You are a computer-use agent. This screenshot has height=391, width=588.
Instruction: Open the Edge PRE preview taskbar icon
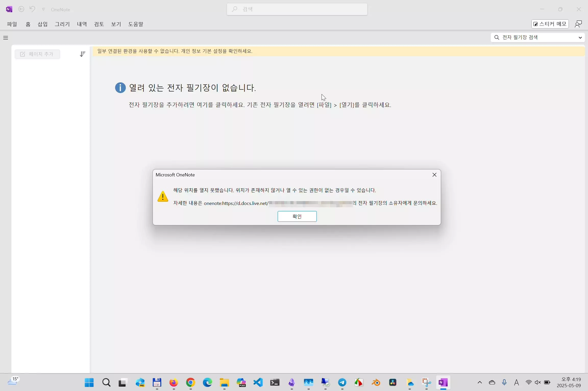(x=140, y=382)
